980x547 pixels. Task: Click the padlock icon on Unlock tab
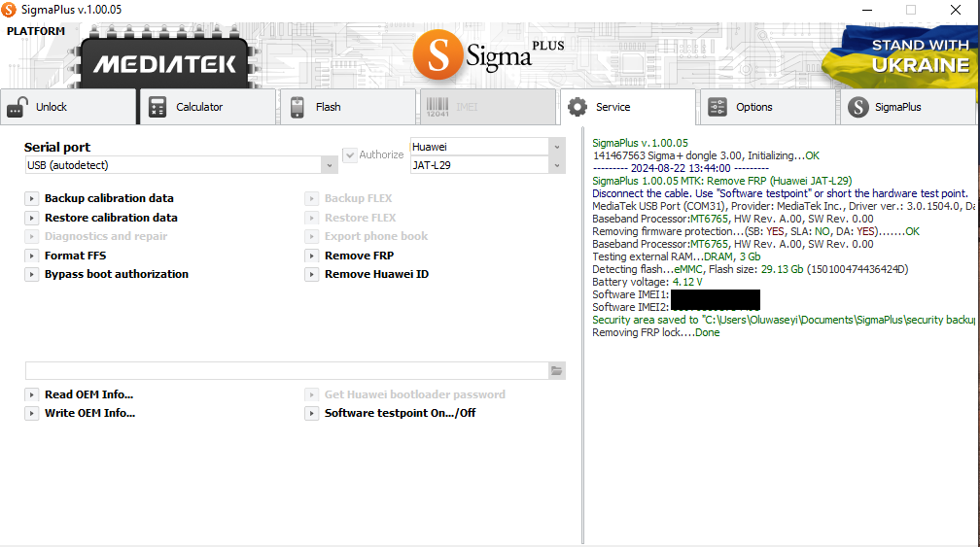(x=17, y=108)
